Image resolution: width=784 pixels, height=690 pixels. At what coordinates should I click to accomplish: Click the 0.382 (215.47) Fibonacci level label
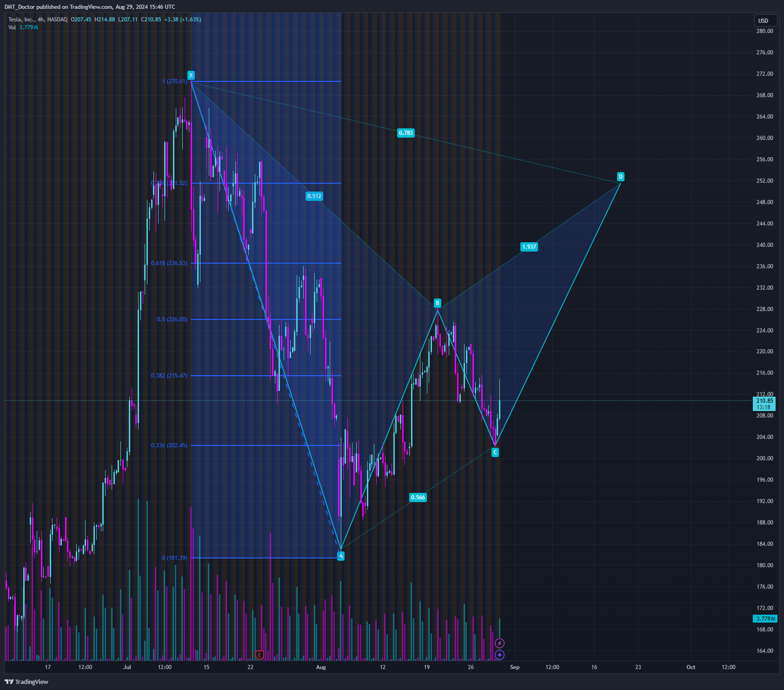point(169,376)
